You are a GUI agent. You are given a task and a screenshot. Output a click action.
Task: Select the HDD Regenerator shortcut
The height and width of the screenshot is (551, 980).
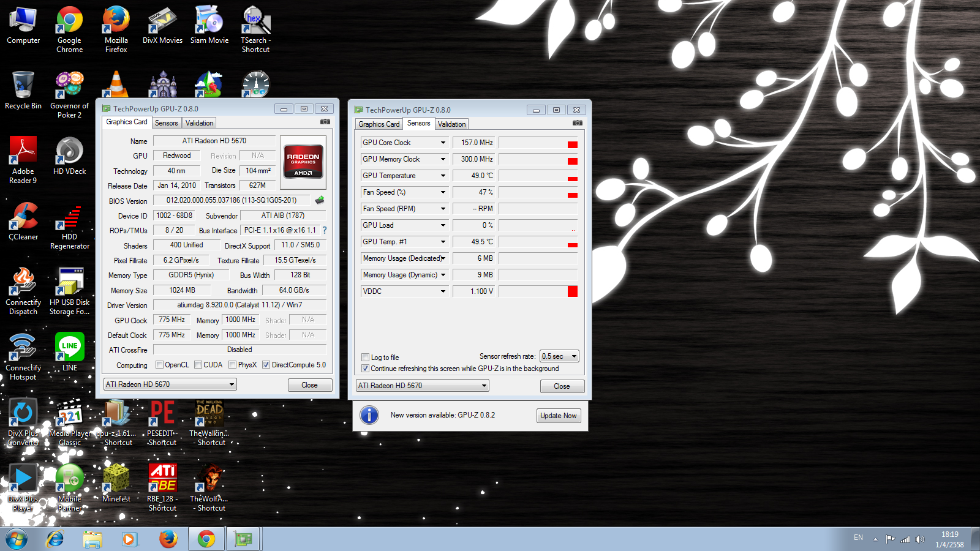(70, 226)
